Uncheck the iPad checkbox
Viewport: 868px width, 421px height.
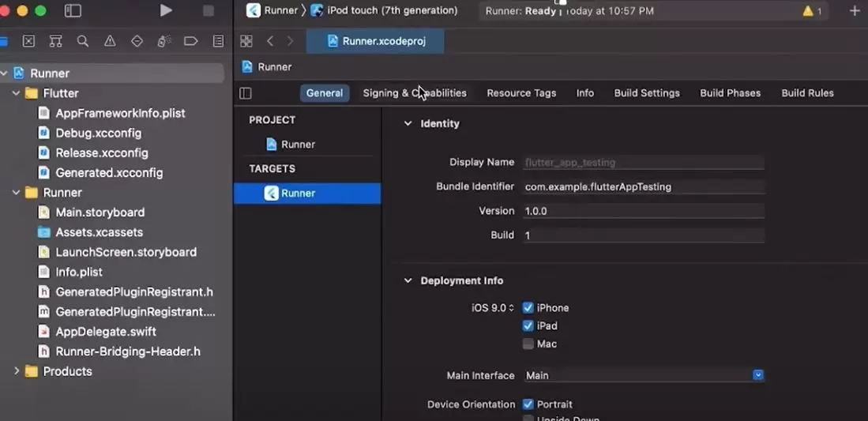click(x=528, y=325)
